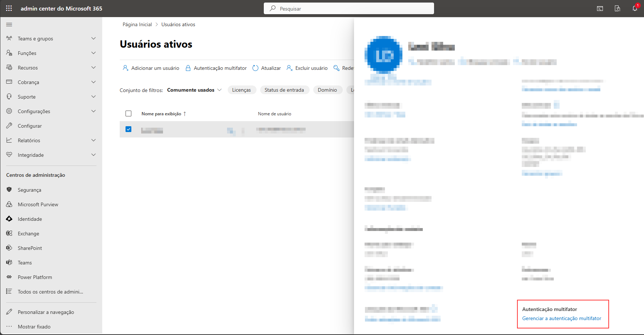This screenshot has height=335, width=644.
Task: Click the Pesquisar search field
Action: click(349, 8)
